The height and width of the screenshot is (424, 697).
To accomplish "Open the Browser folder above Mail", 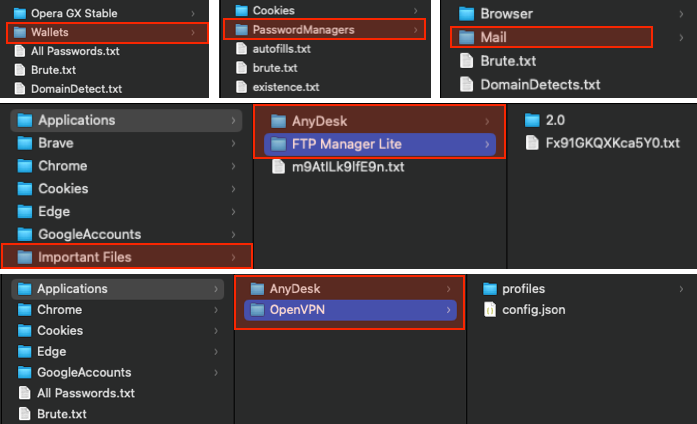I will coord(496,14).
